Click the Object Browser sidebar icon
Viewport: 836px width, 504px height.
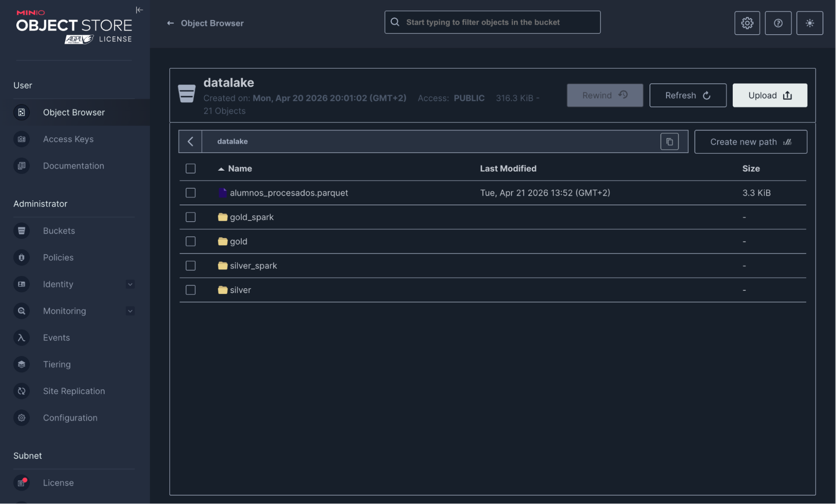[21, 113]
